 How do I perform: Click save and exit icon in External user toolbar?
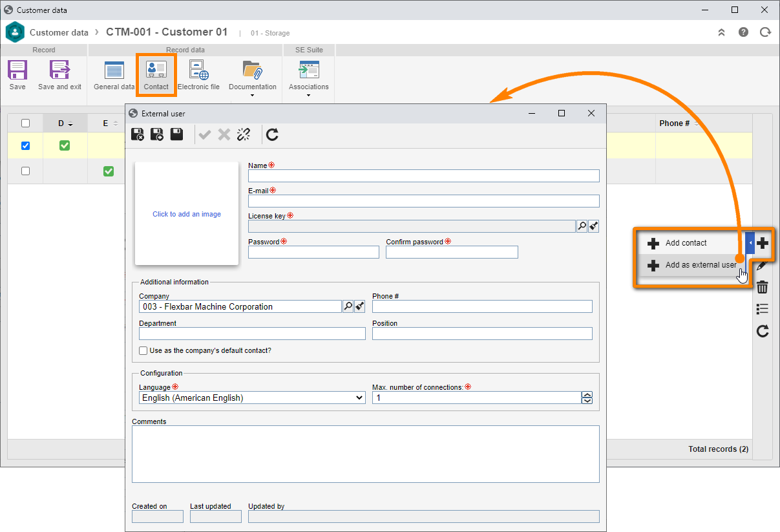click(x=138, y=134)
